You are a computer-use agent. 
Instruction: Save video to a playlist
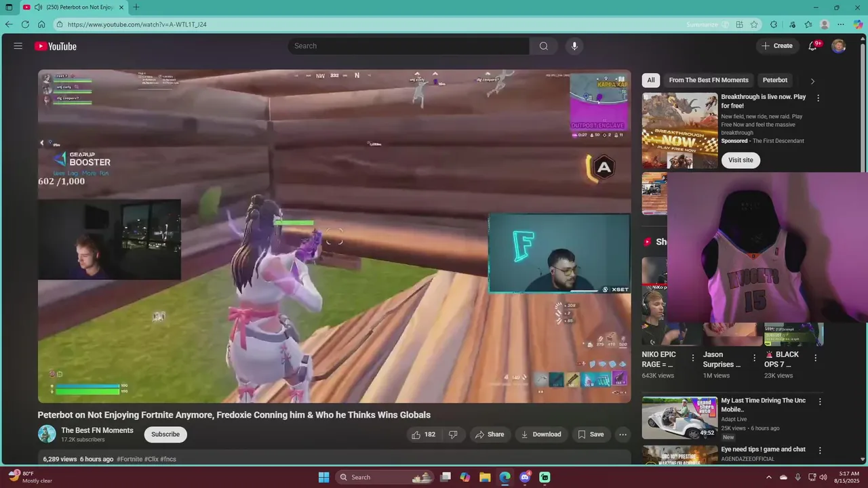click(590, 434)
